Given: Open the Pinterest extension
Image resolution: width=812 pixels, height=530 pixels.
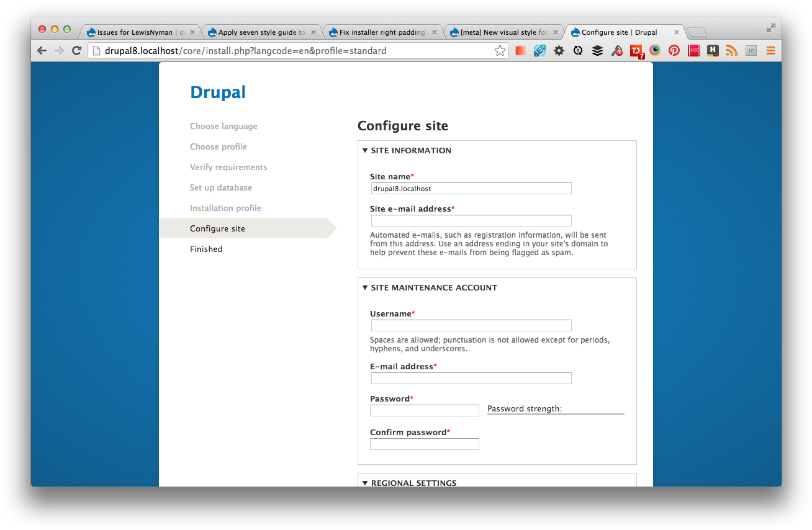Looking at the screenshot, I should (674, 51).
